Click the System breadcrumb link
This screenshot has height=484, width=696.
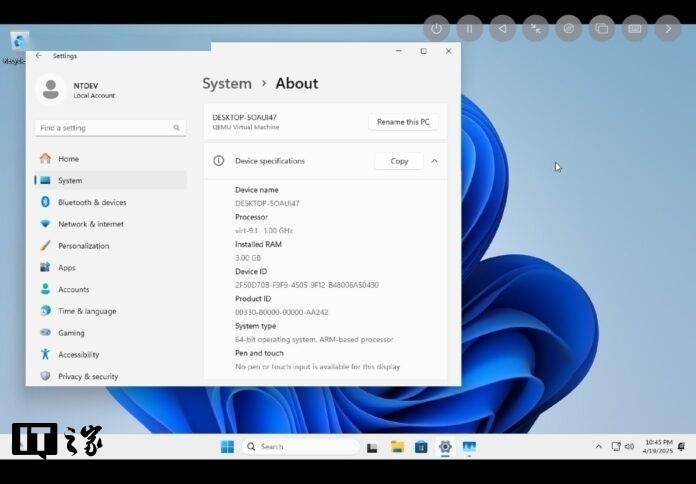point(227,83)
